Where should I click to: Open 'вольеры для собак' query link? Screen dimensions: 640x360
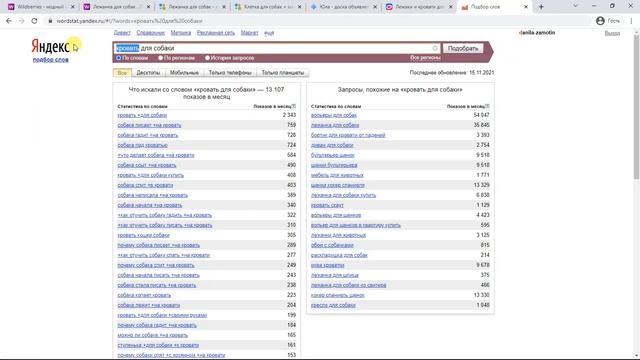(333, 116)
